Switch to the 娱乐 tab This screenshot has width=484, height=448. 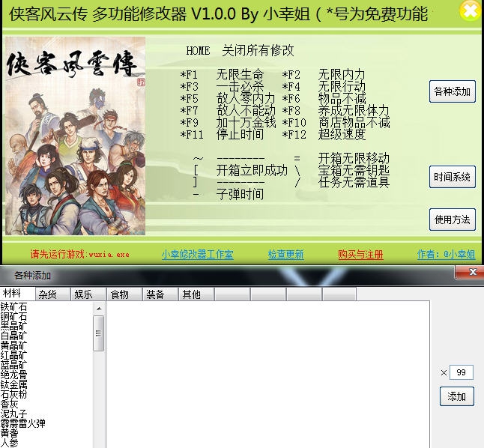(88, 294)
